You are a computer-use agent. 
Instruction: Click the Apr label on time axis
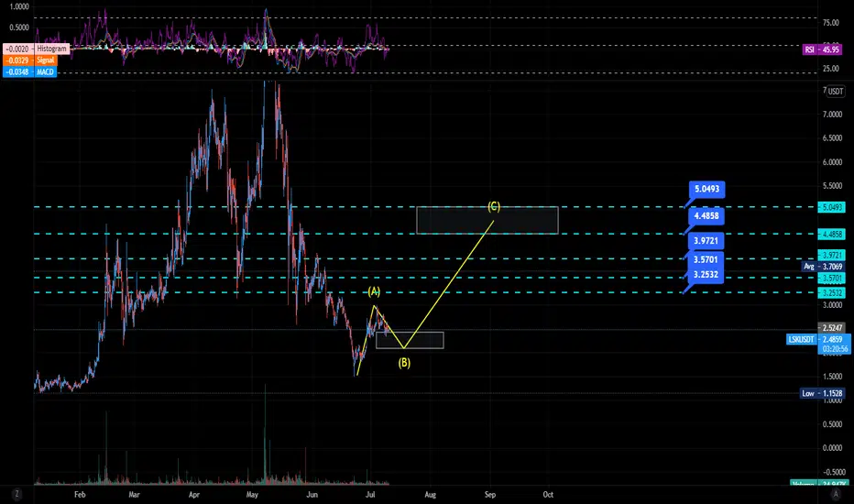[194, 495]
